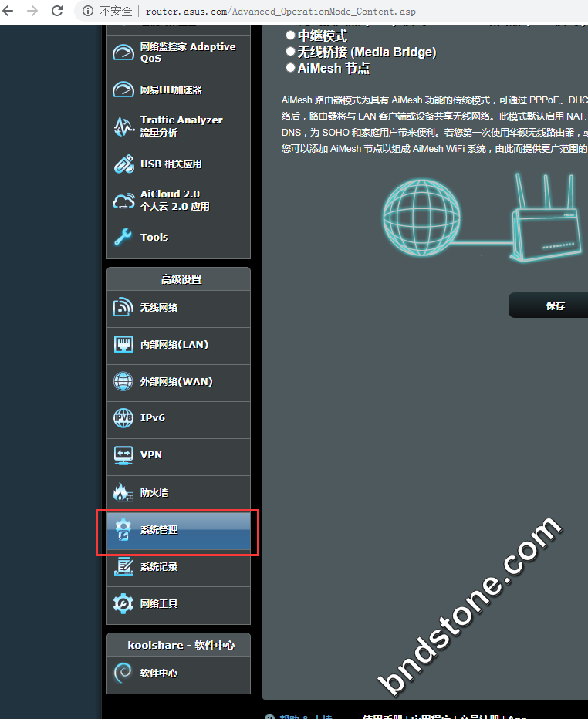
Task: Open AiCloud 2.0 个人云 应用
Action: pyautogui.click(x=178, y=203)
